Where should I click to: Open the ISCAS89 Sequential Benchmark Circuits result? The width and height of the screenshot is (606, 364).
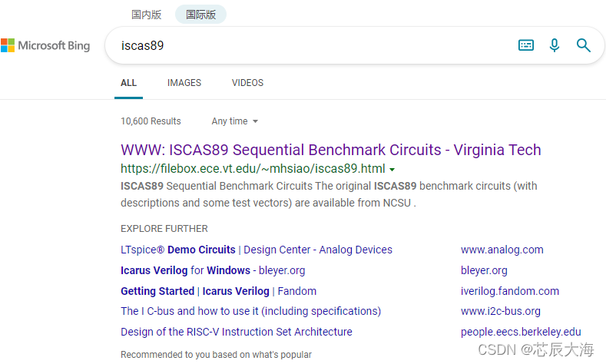coord(330,150)
